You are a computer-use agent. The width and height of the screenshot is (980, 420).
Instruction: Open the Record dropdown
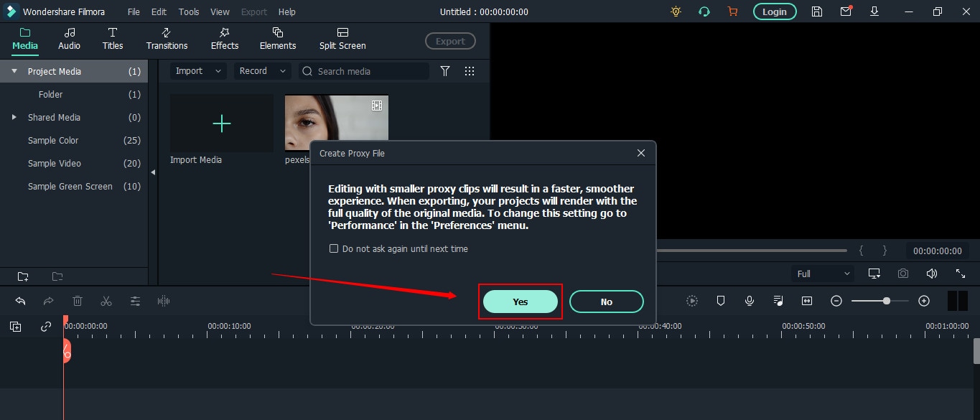[x=262, y=71]
